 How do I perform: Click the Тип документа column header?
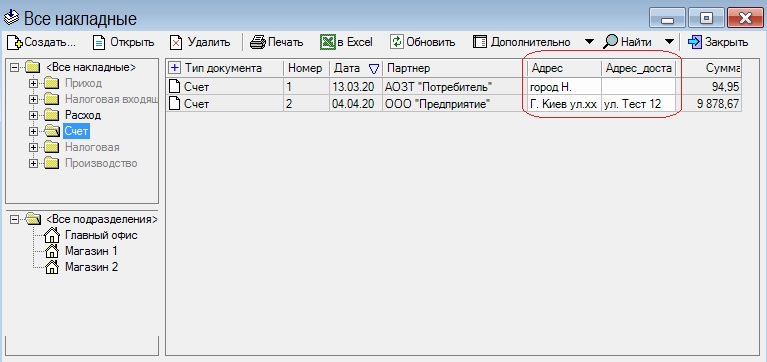pyautogui.click(x=225, y=68)
